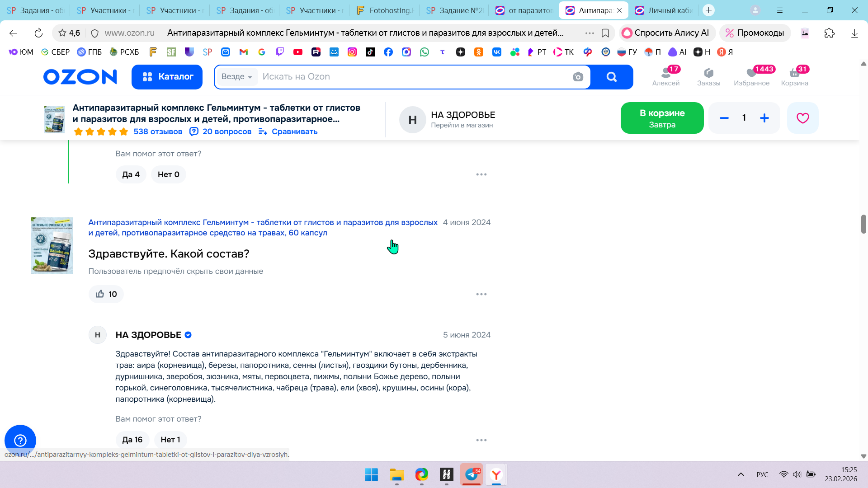
Task: Click the browser bookmark icon in address bar
Action: tap(605, 33)
